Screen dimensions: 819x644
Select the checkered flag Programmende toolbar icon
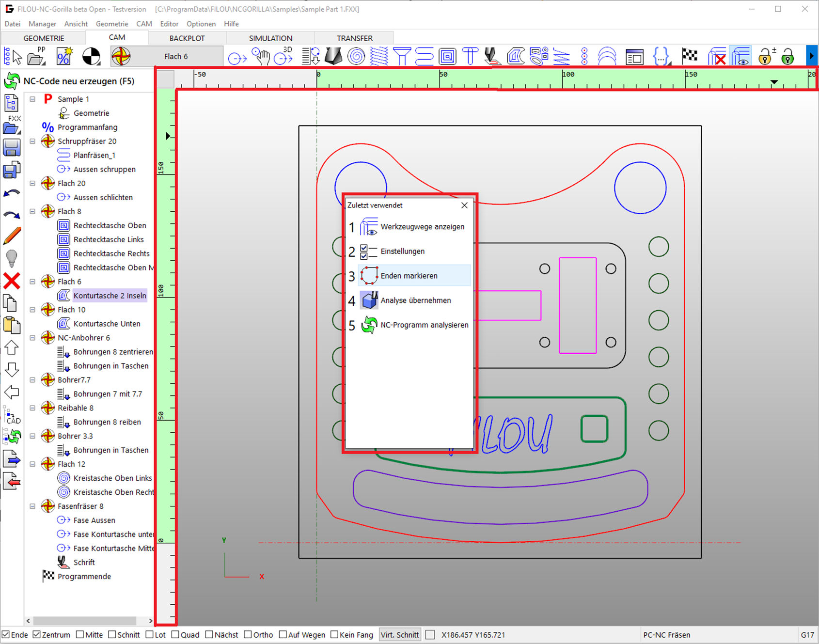(x=690, y=56)
